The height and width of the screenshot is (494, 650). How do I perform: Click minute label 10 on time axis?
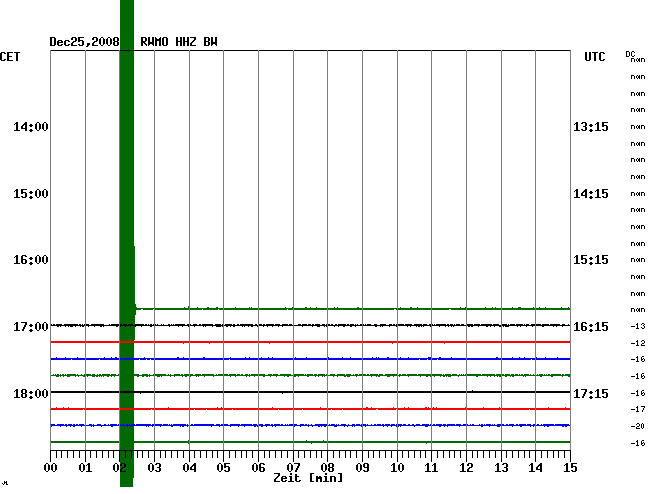(x=397, y=468)
